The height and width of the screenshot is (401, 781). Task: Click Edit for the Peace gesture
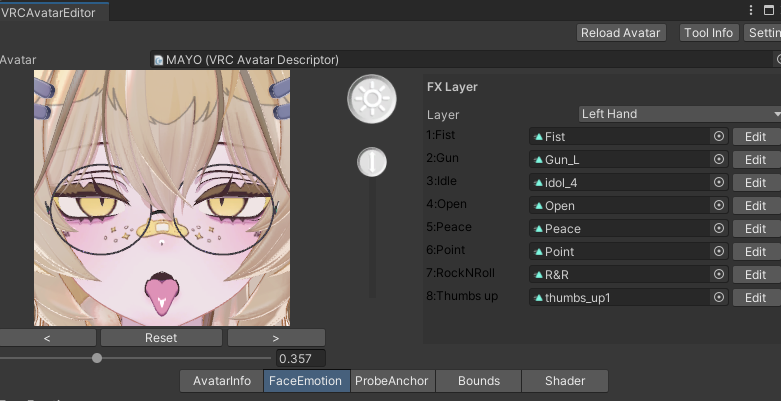755,228
